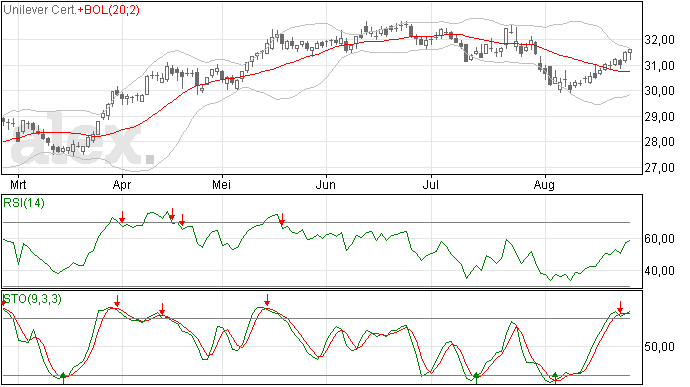The image size is (690, 387).
Task: Click the stochastic sell arrow in mid-May
Action: (267, 300)
